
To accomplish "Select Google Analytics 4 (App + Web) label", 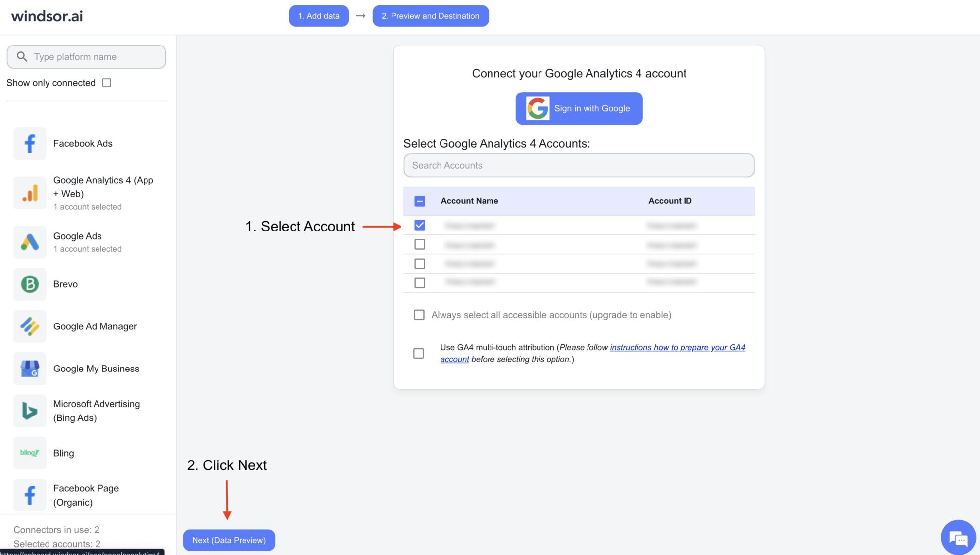I will (x=103, y=187).
